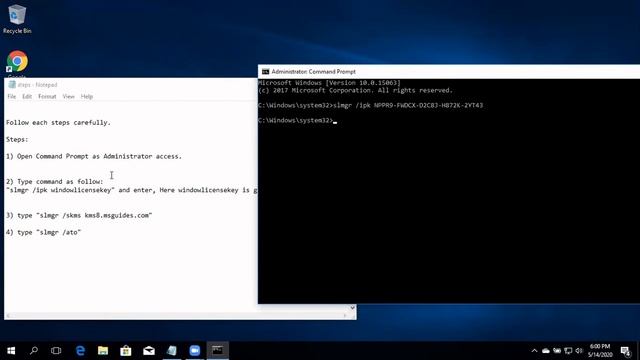Viewport: 640px width, 360px height.
Task: Open the Windows Start menu
Action: point(11,351)
